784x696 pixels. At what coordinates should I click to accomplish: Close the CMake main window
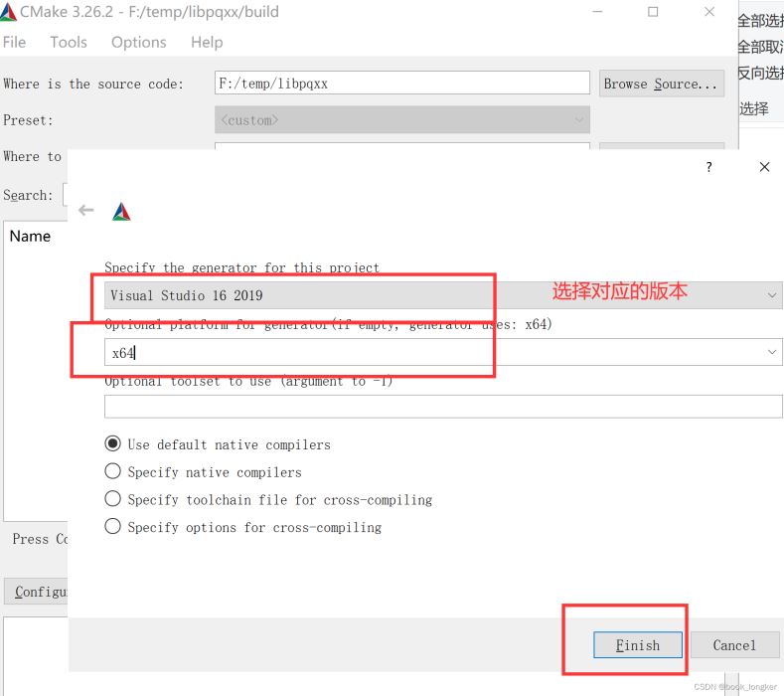709,12
